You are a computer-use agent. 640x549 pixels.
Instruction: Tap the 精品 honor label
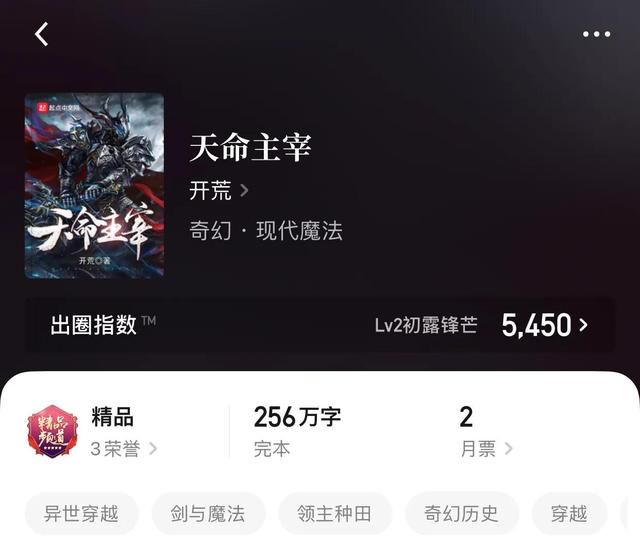(112, 417)
